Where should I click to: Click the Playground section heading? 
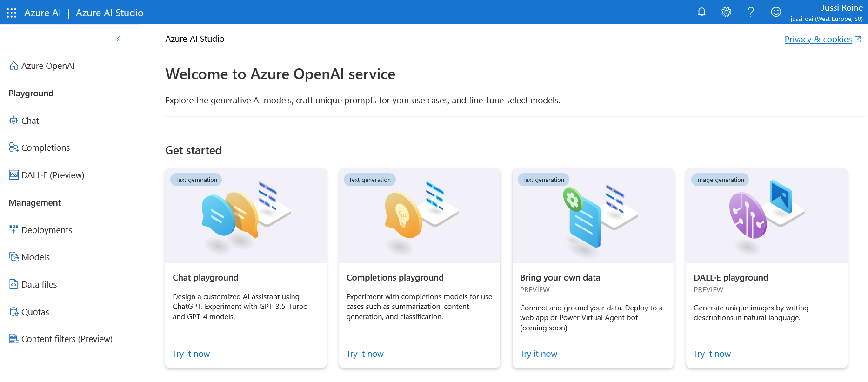[x=31, y=94]
